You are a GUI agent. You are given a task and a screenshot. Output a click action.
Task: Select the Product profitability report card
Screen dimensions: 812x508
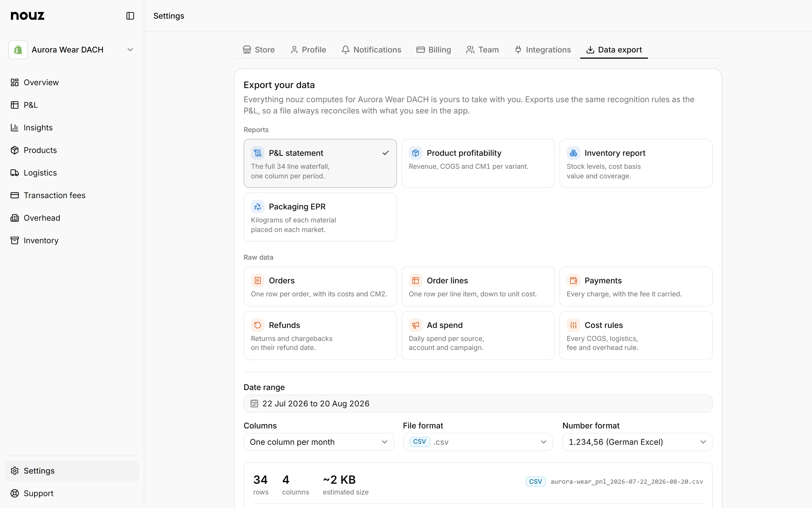click(x=478, y=163)
